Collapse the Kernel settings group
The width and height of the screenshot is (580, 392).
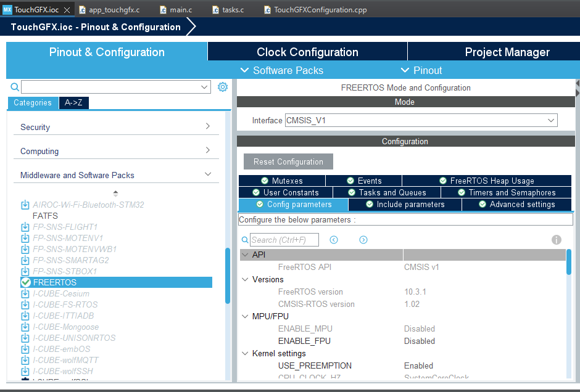click(245, 353)
